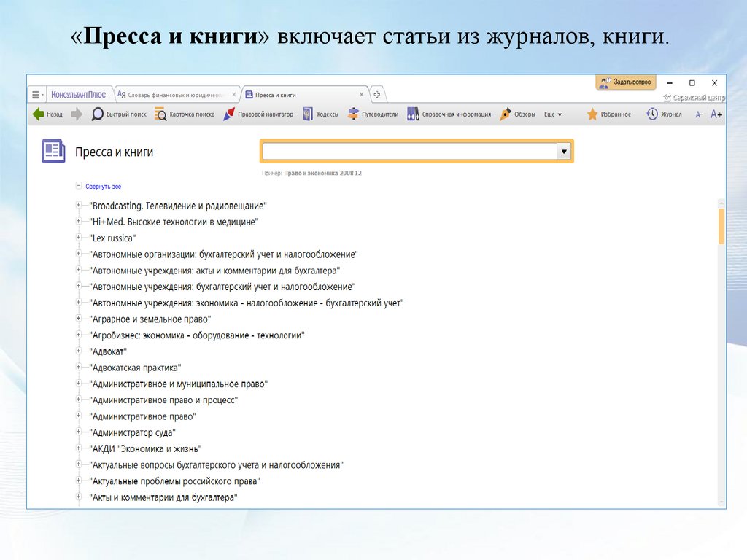Switch to the КонсультантПлюс tab
This screenshot has height=560, width=747.
[79, 95]
